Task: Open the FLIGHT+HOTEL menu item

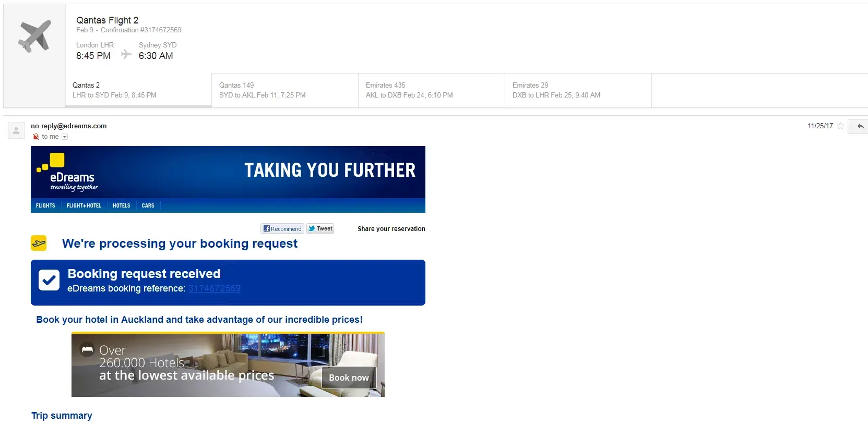Action: click(x=84, y=205)
